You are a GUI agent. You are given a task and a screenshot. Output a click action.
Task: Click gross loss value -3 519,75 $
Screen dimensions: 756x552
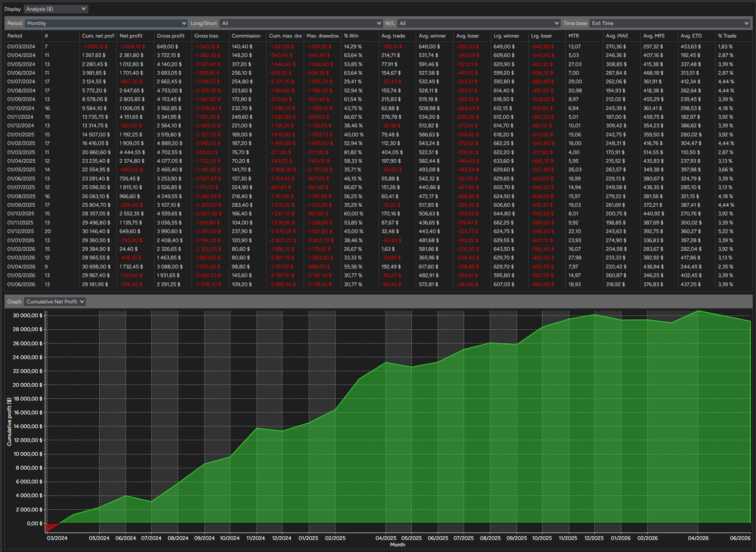click(x=207, y=82)
